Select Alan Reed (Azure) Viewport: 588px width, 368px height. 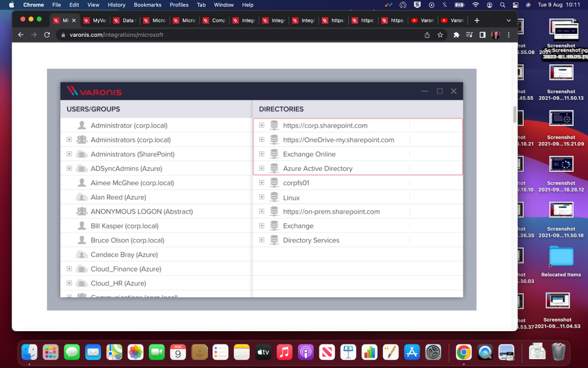(x=156, y=197)
